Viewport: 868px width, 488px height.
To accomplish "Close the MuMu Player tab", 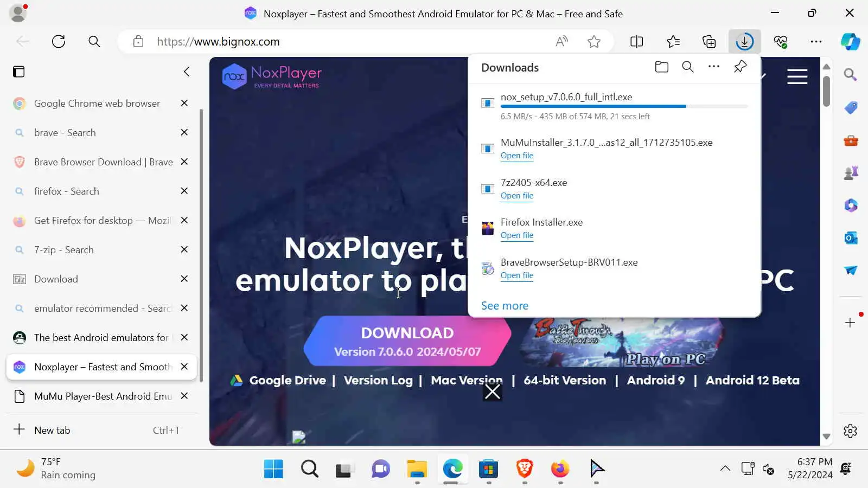I will (x=184, y=396).
